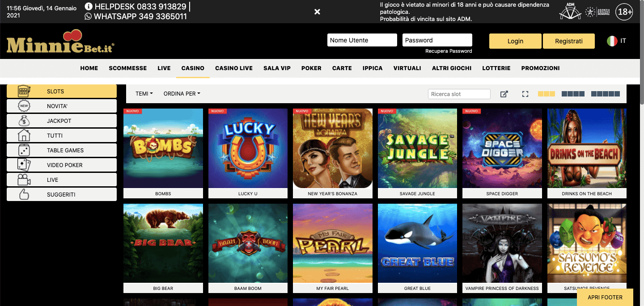
Task: Select SLOTS category in sidebar
Action: click(x=62, y=91)
